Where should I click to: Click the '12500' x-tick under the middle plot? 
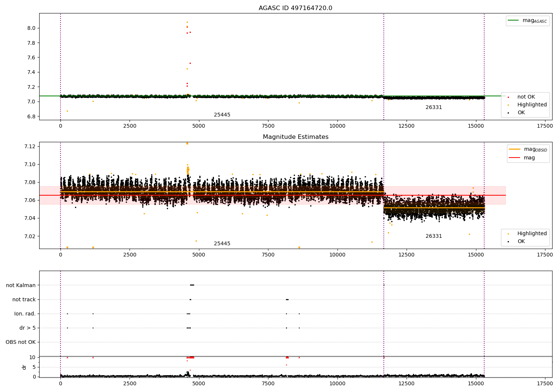coord(406,255)
